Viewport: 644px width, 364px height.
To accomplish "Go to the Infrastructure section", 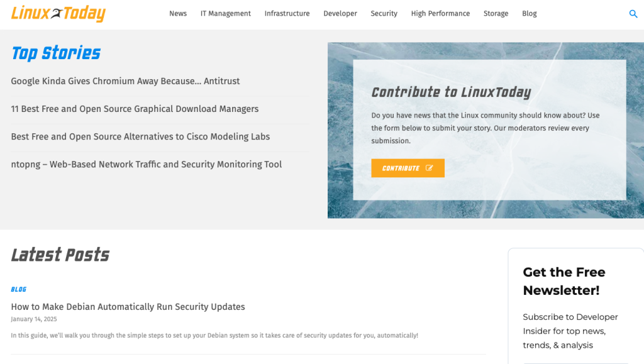I will (x=287, y=14).
